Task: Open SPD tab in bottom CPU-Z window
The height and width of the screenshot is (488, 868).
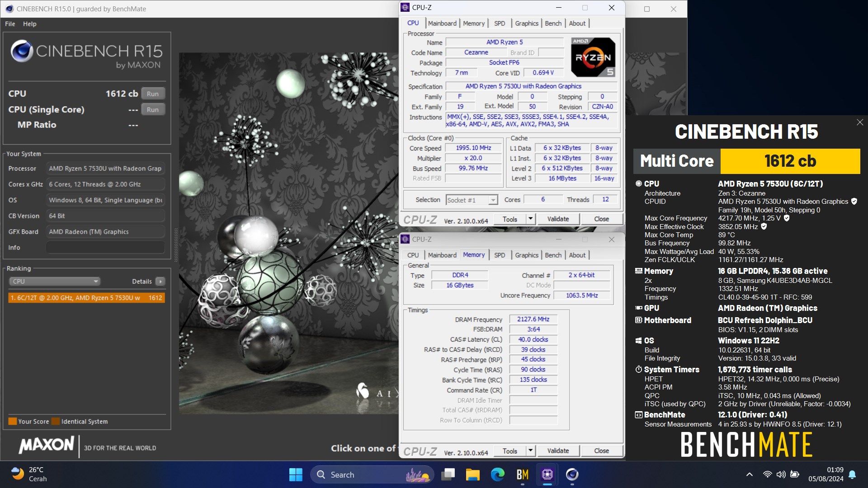Action: click(500, 255)
